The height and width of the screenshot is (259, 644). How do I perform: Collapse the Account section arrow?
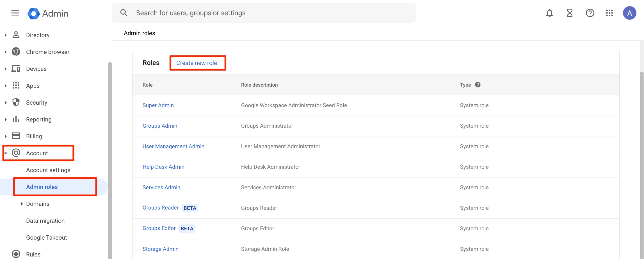tap(5, 153)
